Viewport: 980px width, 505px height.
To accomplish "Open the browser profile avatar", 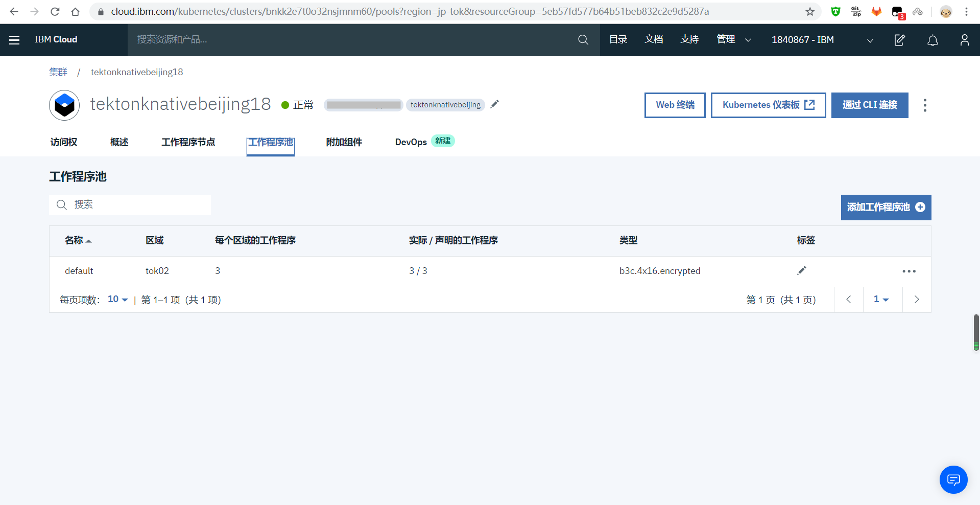I will (946, 11).
